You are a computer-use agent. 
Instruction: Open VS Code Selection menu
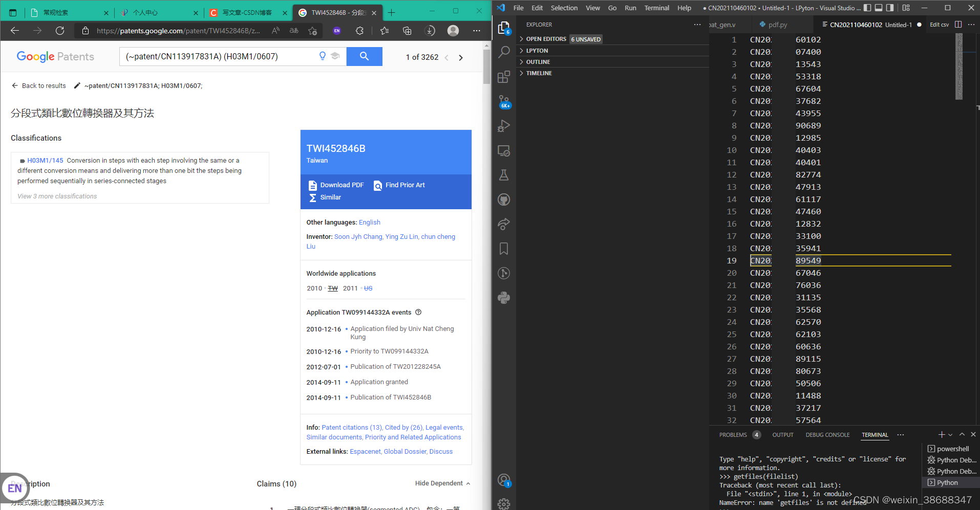point(564,8)
